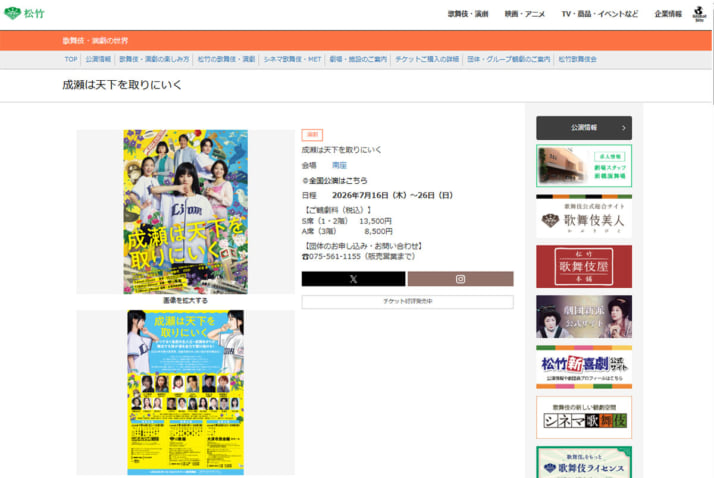Click the main show poster image
The image size is (714, 478).
(x=185, y=212)
